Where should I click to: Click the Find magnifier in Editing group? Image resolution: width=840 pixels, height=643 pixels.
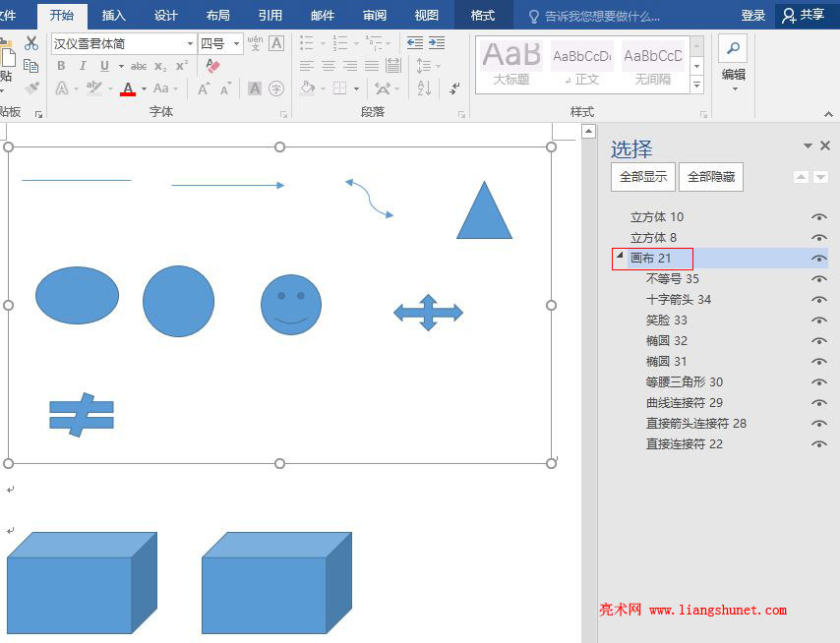733,49
